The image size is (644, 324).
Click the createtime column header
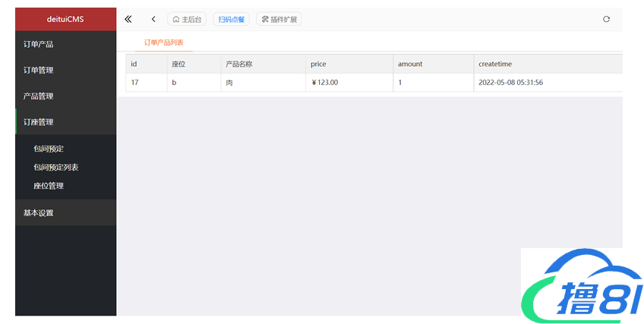pos(495,64)
